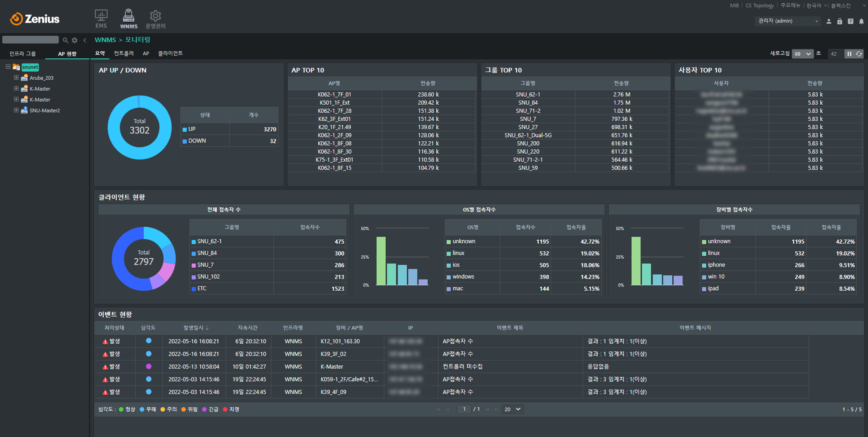Click the purple severity dot on the 응답없음 event row
The height and width of the screenshot is (437, 868).
pyautogui.click(x=149, y=366)
